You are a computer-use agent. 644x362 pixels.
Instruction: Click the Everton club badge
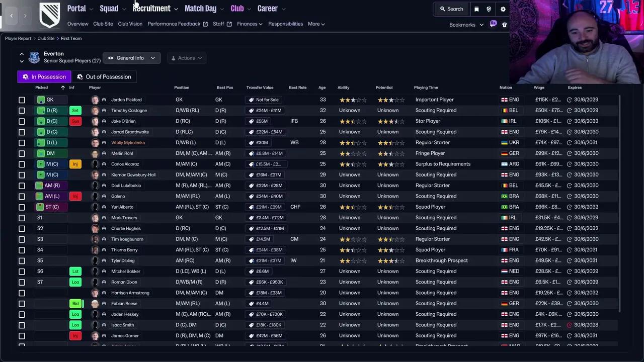[34, 57]
